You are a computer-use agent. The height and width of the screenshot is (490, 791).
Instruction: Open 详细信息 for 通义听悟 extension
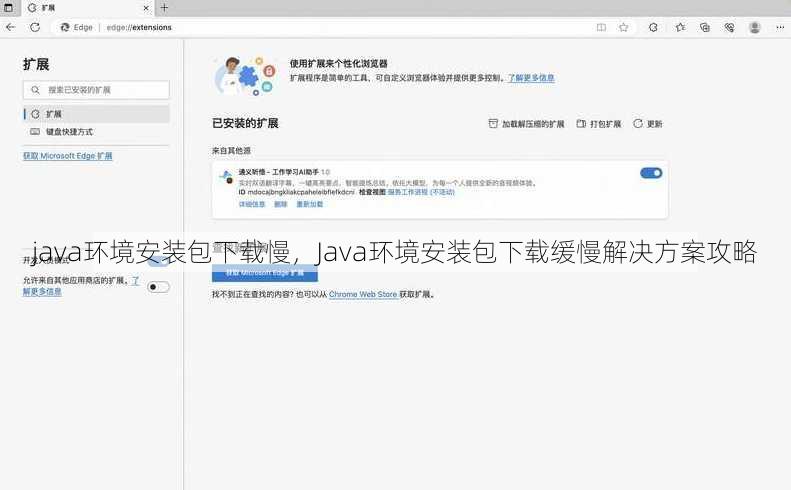[252, 204]
